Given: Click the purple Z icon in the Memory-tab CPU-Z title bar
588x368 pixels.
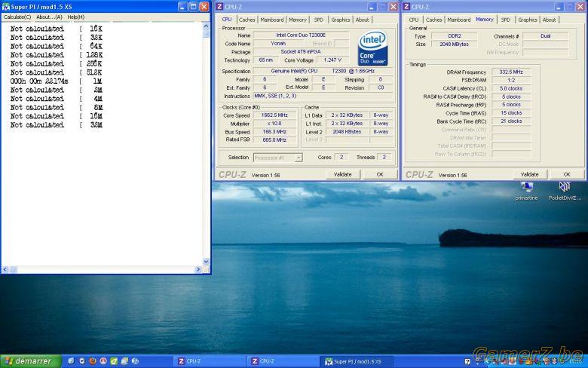Looking at the screenshot, I should coord(406,7).
